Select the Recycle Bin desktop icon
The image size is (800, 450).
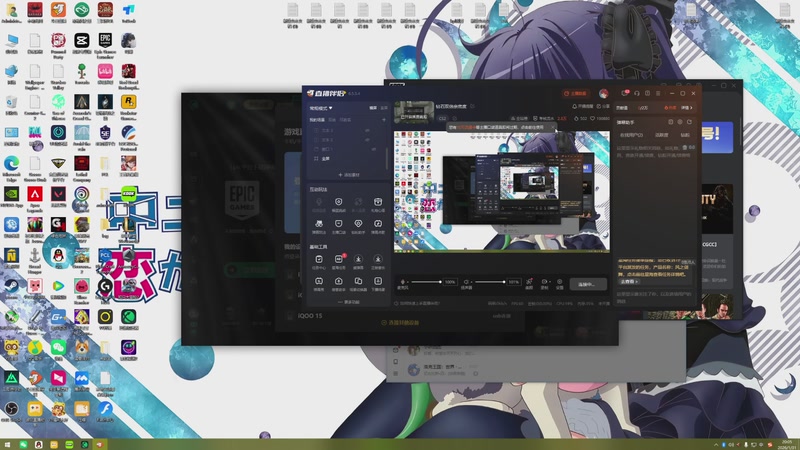[x=11, y=102]
